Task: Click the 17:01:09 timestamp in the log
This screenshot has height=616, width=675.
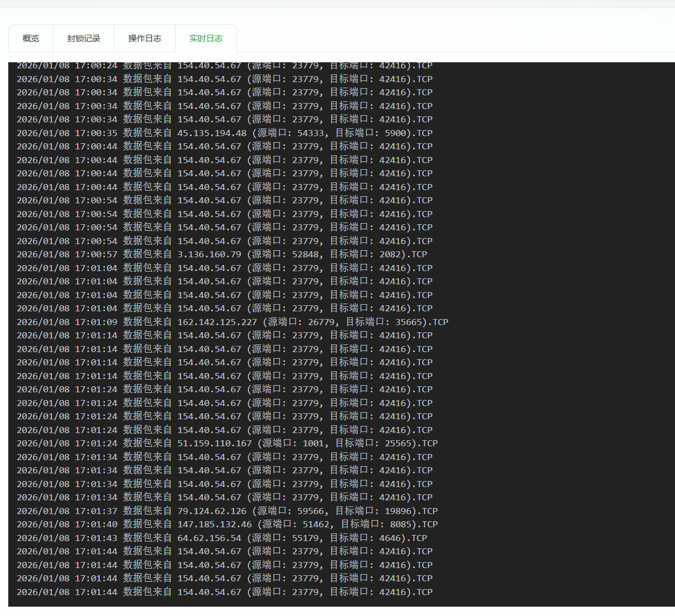Action: click(x=96, y=322)
